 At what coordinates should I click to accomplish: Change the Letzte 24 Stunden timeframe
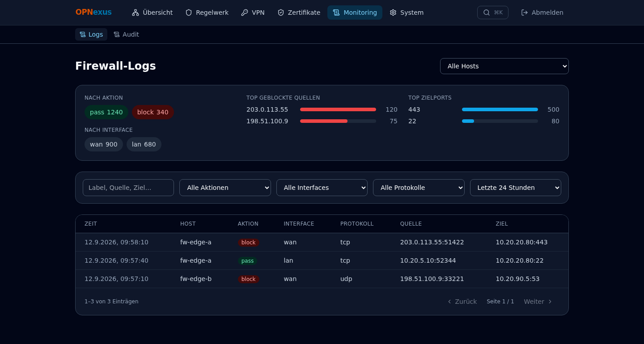click(516, 188)
